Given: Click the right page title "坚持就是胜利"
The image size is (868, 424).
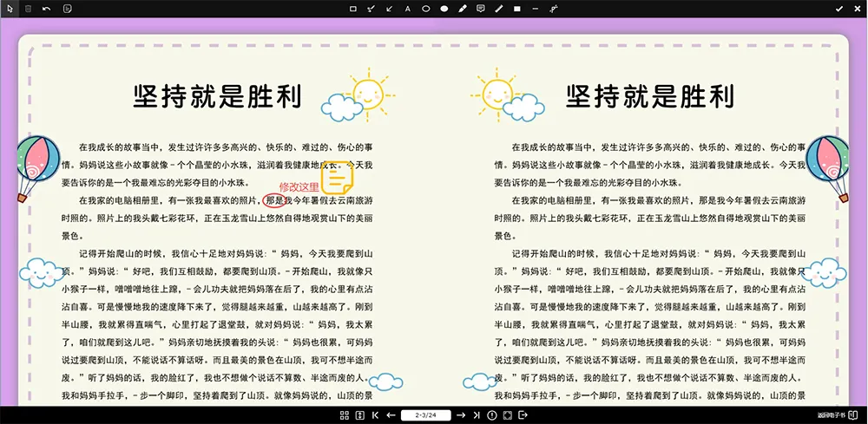Looking at the screenshot, I should coord(650,96).
